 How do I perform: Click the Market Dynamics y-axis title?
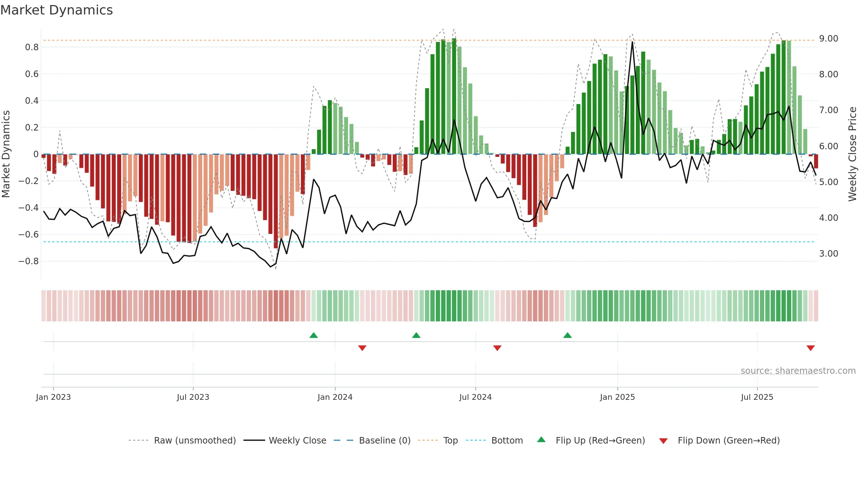[6, 154]
